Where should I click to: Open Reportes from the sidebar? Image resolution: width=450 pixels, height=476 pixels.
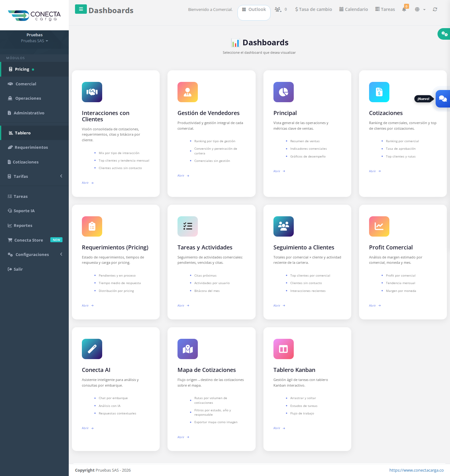tap(34, 225)
